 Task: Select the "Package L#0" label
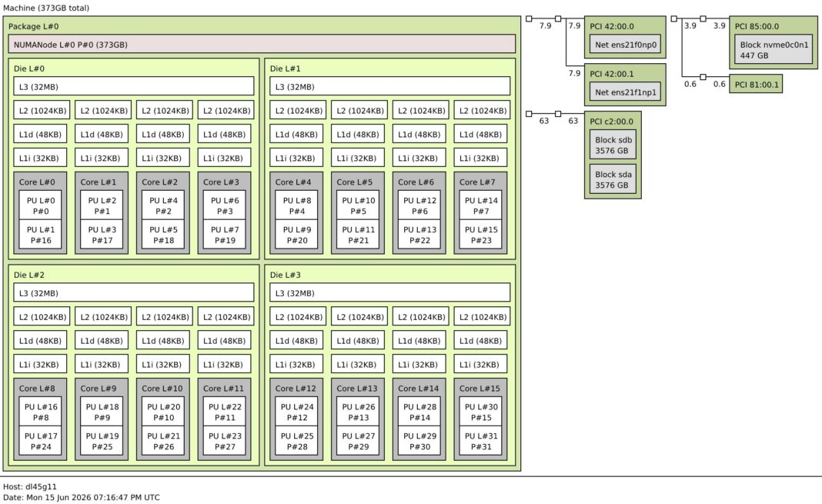coord(34,26)
